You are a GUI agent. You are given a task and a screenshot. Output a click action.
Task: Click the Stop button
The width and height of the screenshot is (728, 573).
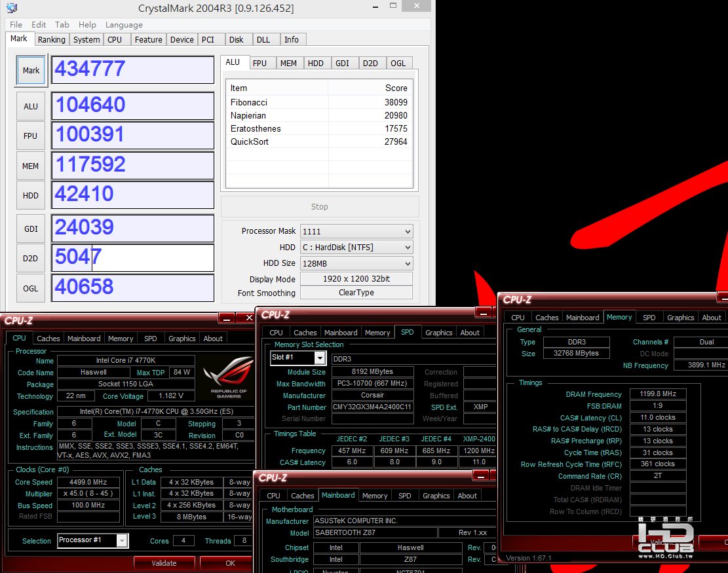click(x=320, y=206)
